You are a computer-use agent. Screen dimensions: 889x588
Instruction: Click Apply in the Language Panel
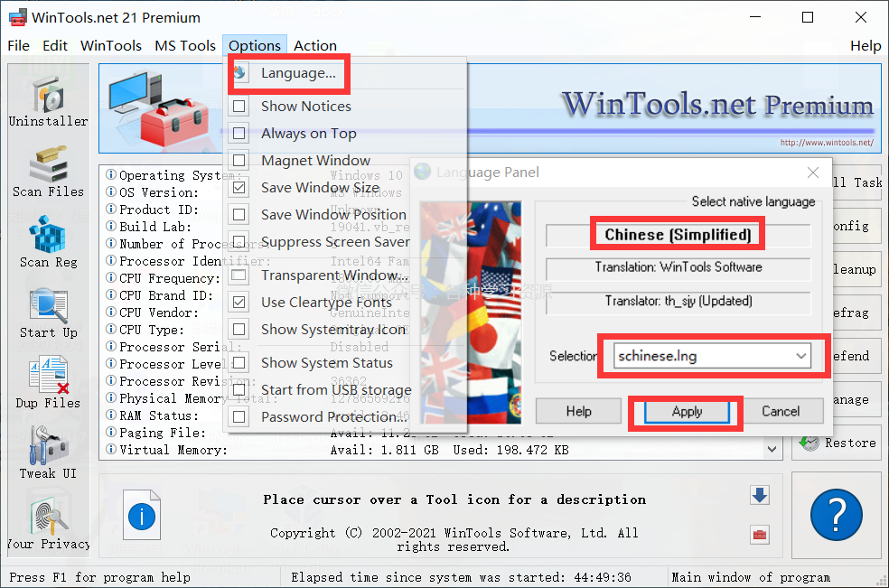pos(687,412)
